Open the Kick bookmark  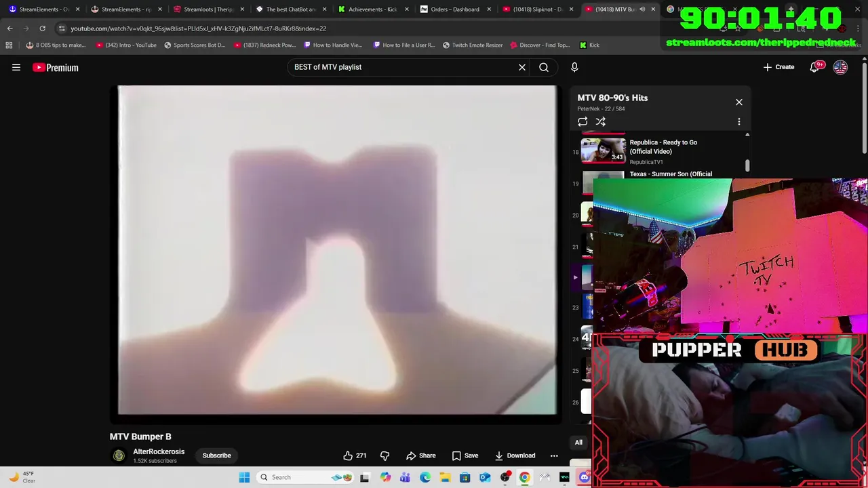589,45
